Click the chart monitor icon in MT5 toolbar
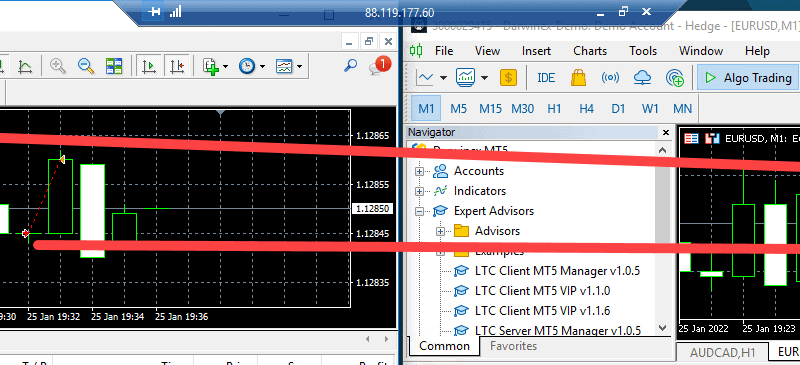The image size is (800, 365). click(465, 78)
